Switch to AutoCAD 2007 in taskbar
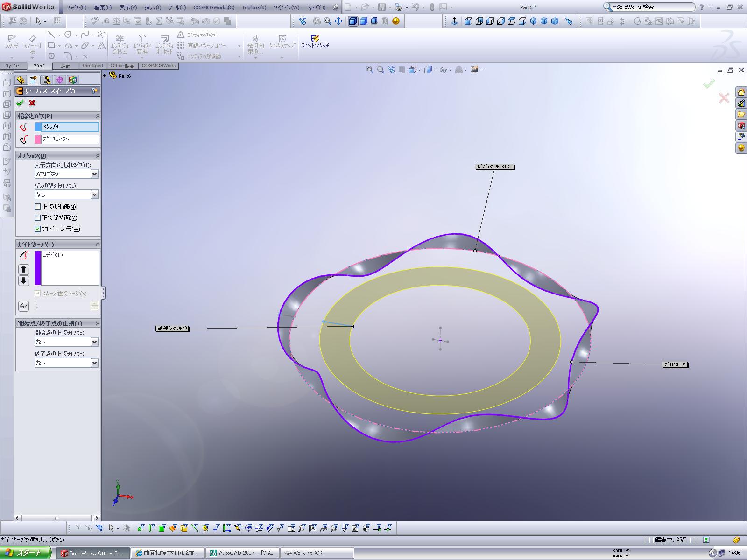Image resolution: width=747 pixels, height=560 pixels. point(242,553)
